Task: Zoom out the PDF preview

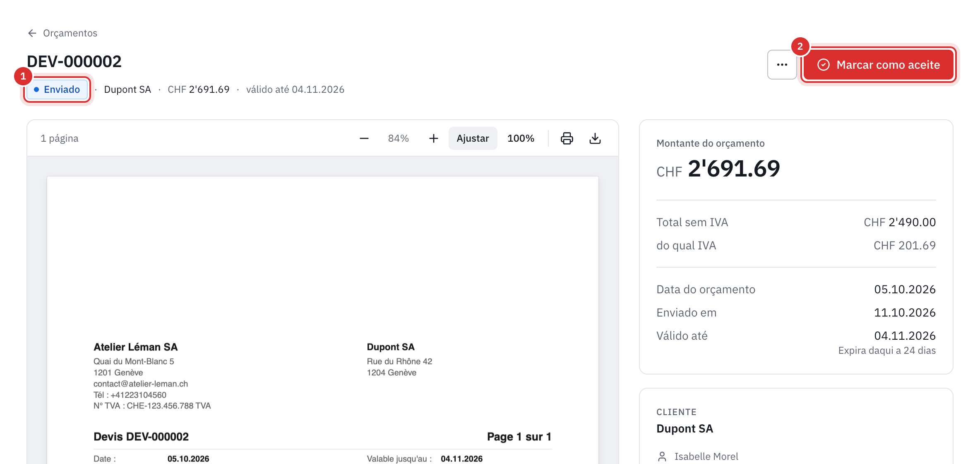Action: tap(364, 138)
